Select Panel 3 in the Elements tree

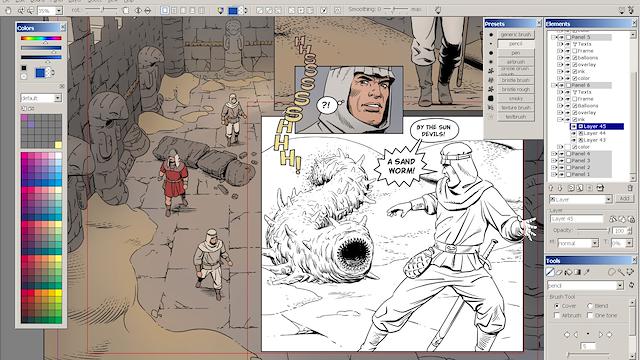point(581,161)
